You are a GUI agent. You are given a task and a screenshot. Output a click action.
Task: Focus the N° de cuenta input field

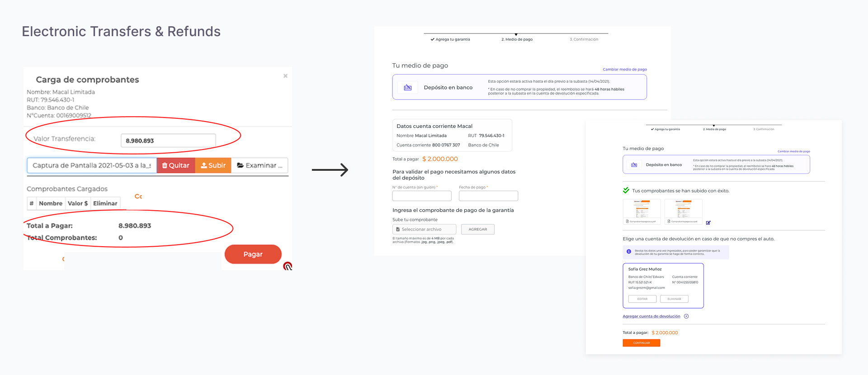click(421, 196)
